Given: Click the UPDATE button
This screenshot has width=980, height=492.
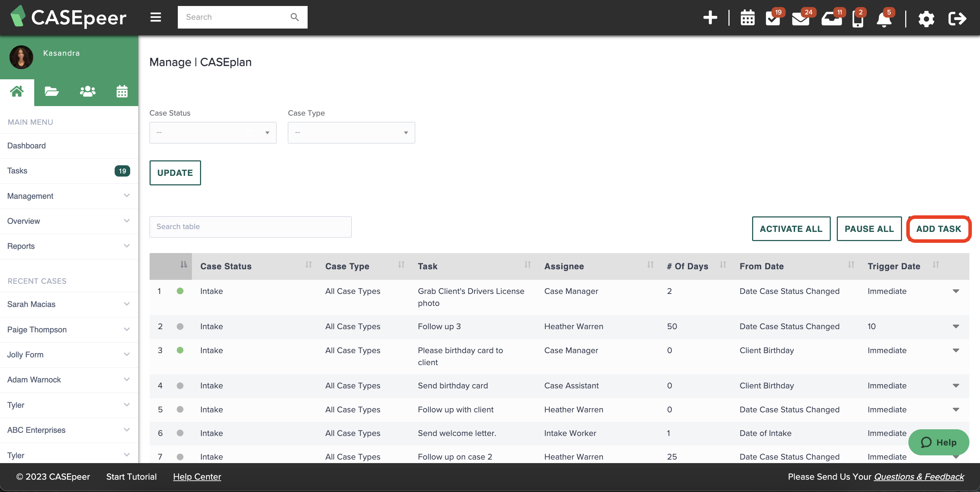Looking at the screenshot, I should (x=175, y=173).
